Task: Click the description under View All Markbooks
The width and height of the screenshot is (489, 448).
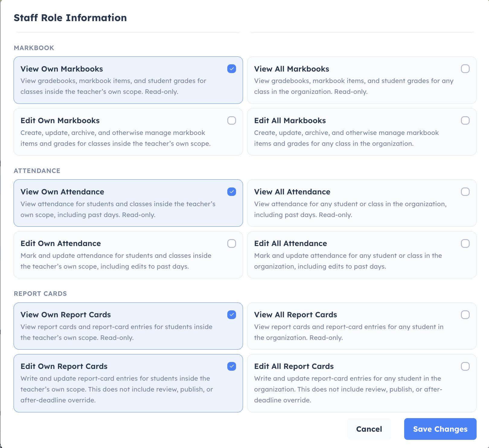Action: point(354,86)
